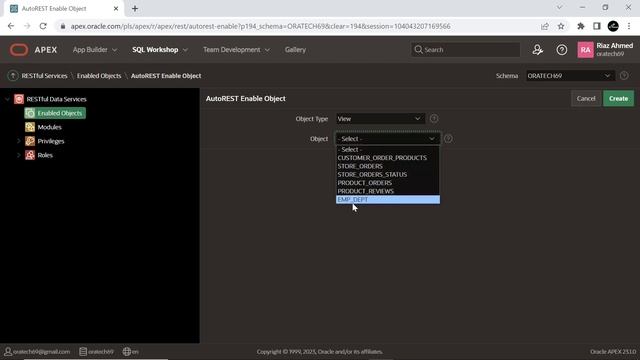This screenshot has height=360, width=640.
Task: Open the Schema ORATECH69 dropdown
Action: [x=569, y=76]
